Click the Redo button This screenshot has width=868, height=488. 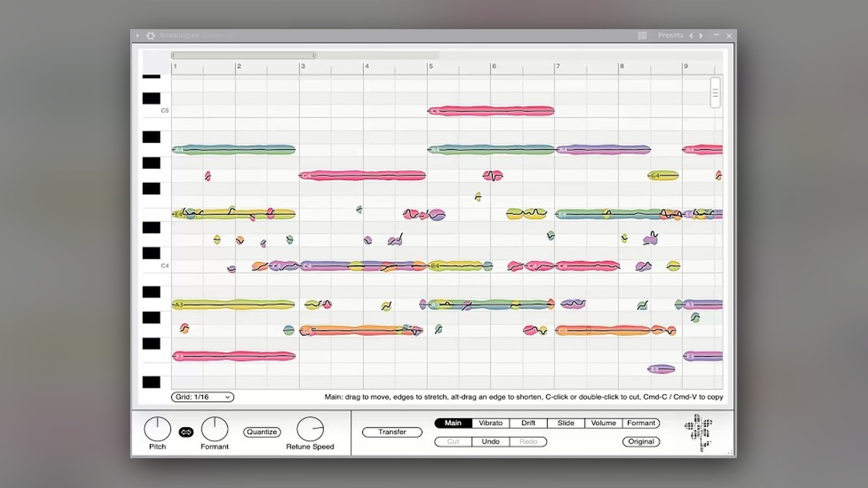pyautogui.click(x=528, y=441)
